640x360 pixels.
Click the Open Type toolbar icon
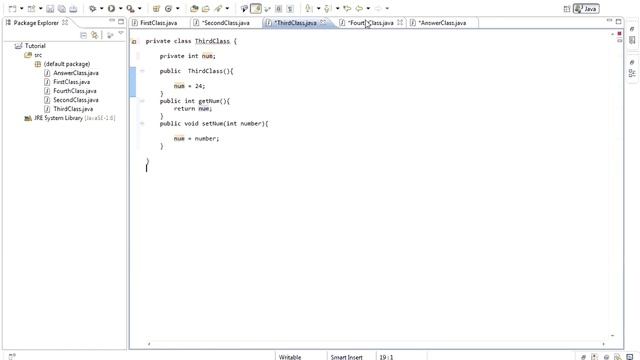[x=194, y=9]
